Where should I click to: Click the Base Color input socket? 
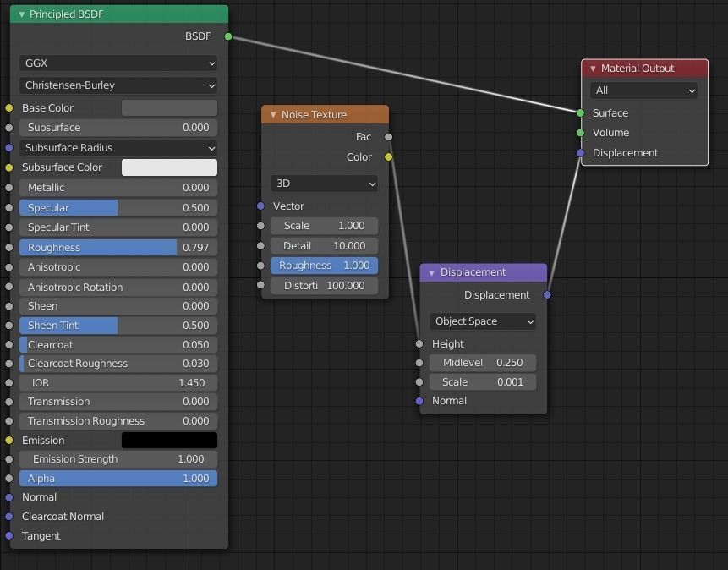[8, 108]
